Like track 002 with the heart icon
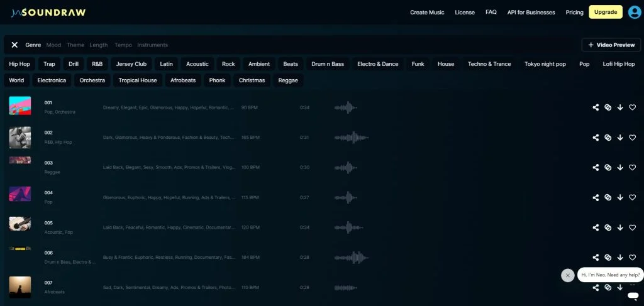Viewport: 644px width, 306px height. pos(633,138)
